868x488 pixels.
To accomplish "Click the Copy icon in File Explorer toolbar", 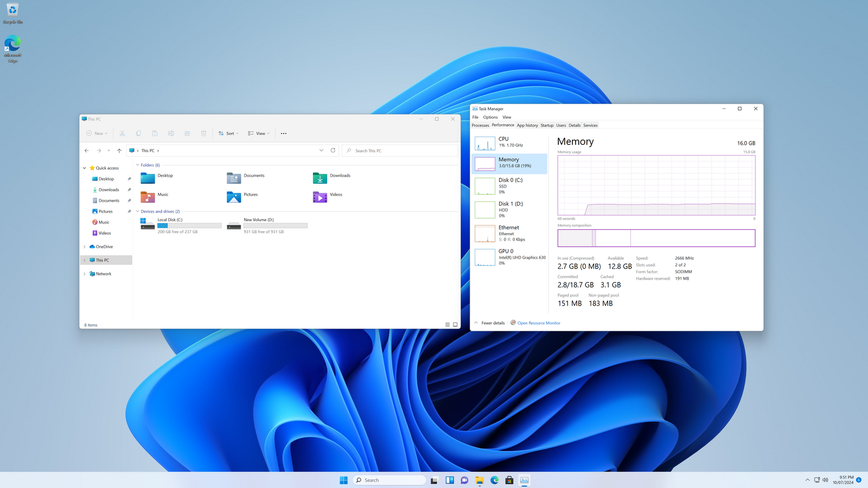I will (x=138, y=133).
